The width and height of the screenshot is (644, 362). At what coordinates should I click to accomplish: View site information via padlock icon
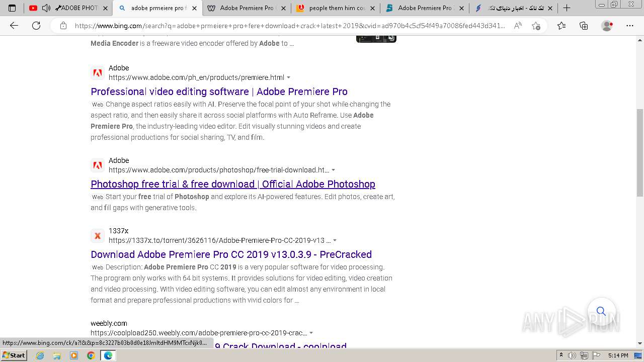point(63,26)
